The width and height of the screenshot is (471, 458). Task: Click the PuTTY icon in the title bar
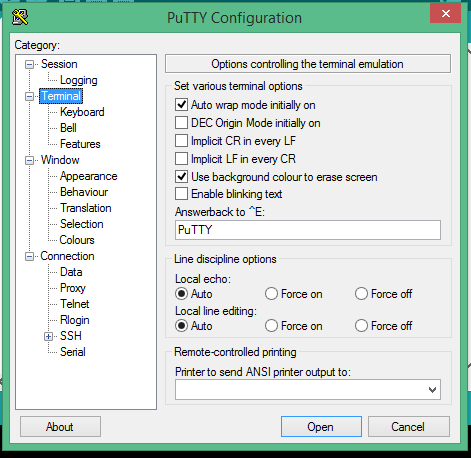20,18
